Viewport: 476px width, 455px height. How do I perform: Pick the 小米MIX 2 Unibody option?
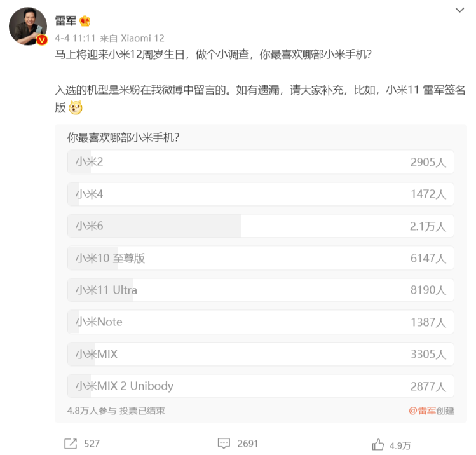click(261, 386)
